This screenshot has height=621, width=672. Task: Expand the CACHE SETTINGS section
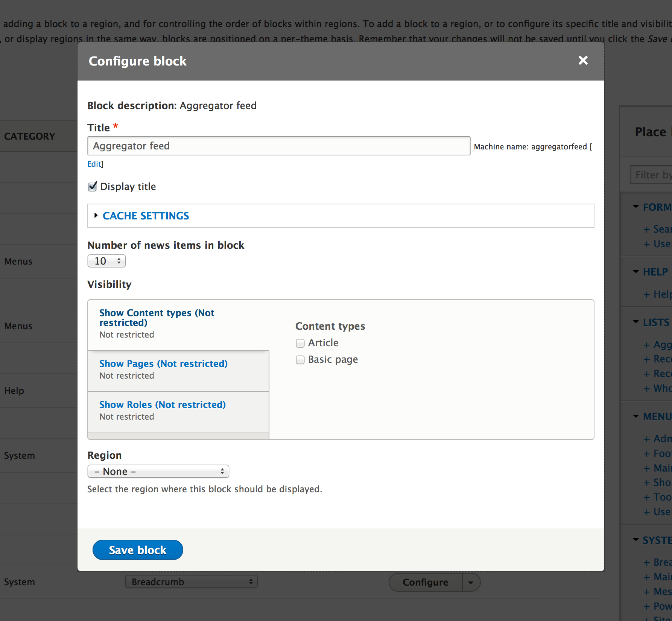click(x=145, y=216)
